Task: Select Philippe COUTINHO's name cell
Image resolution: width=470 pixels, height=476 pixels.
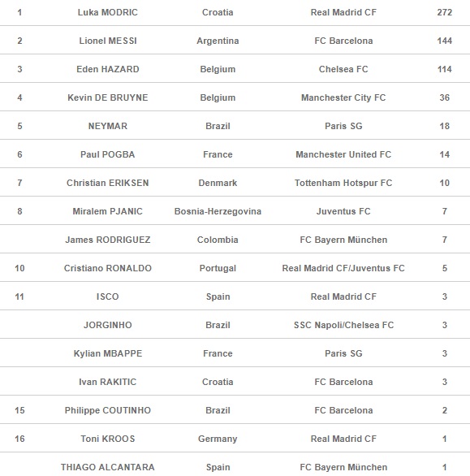Action: (108, 410)
